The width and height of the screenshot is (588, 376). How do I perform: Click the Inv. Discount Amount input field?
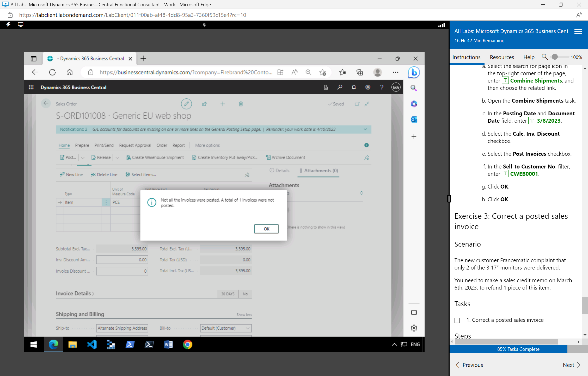[x=122, y=260]
